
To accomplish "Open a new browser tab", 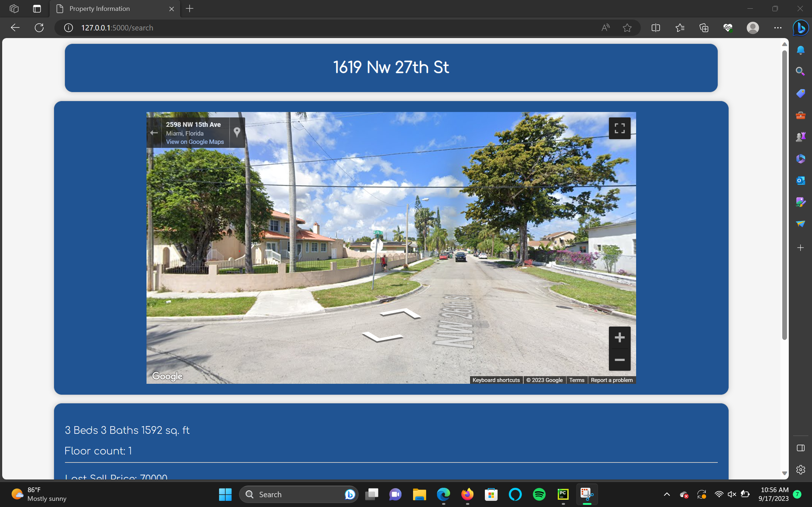I will click(190, 9).
